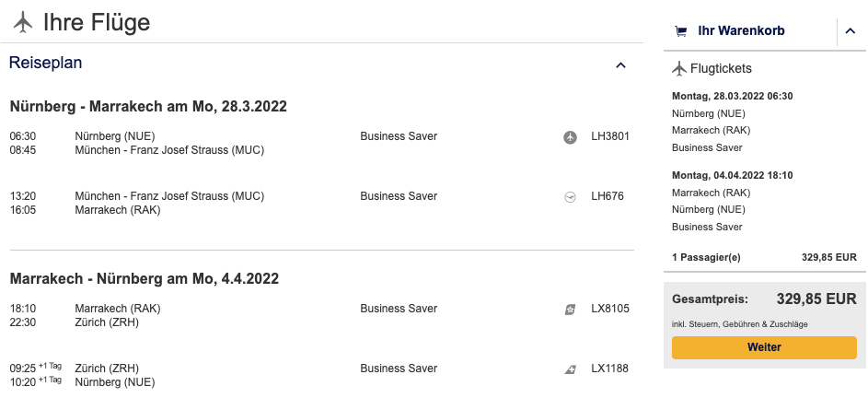
Task: Collapse the Reiseplan section chevron
Action: point(620,64)
